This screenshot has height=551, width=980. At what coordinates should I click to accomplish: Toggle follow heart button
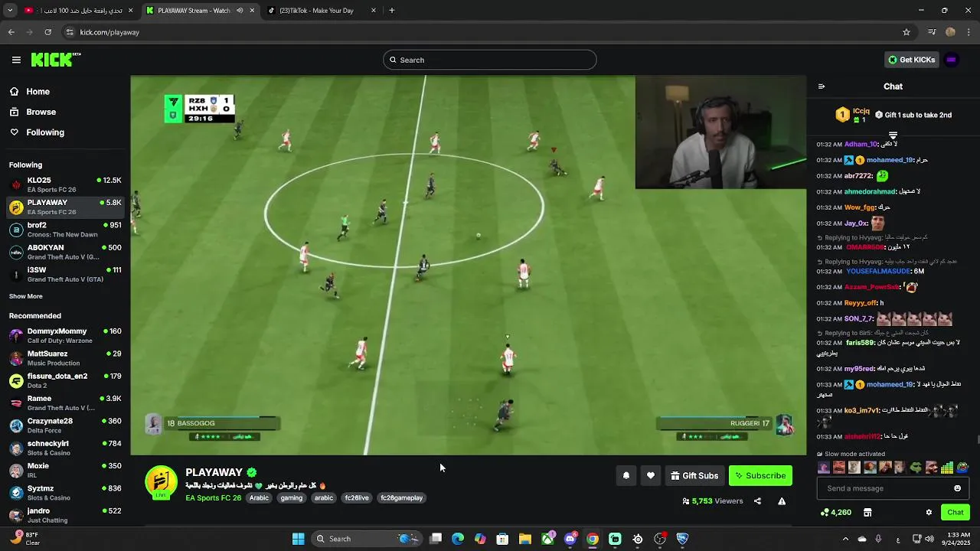pos(651,475)
